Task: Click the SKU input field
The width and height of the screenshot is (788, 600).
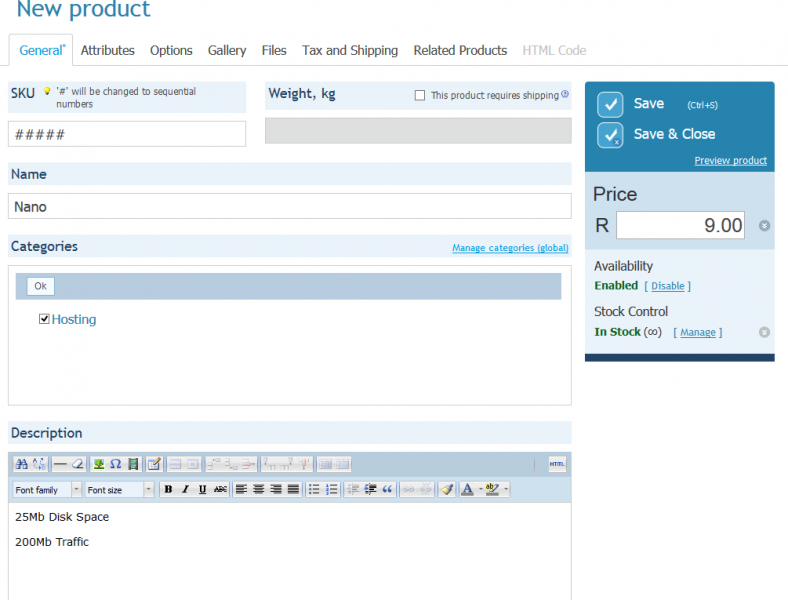Action: click(127, 134)
